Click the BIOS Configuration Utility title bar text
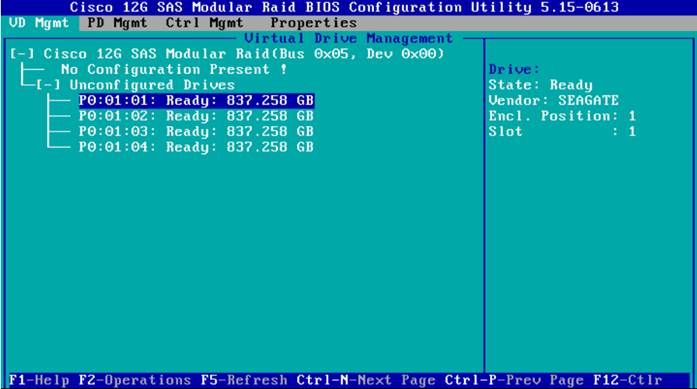The width and height of the screenshot is (697, 389). pyautogui.click(x=344, y=8)
